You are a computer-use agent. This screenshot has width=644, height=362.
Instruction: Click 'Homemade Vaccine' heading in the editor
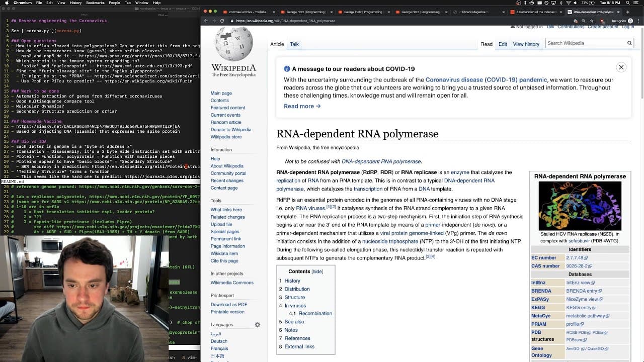(36, 121)
